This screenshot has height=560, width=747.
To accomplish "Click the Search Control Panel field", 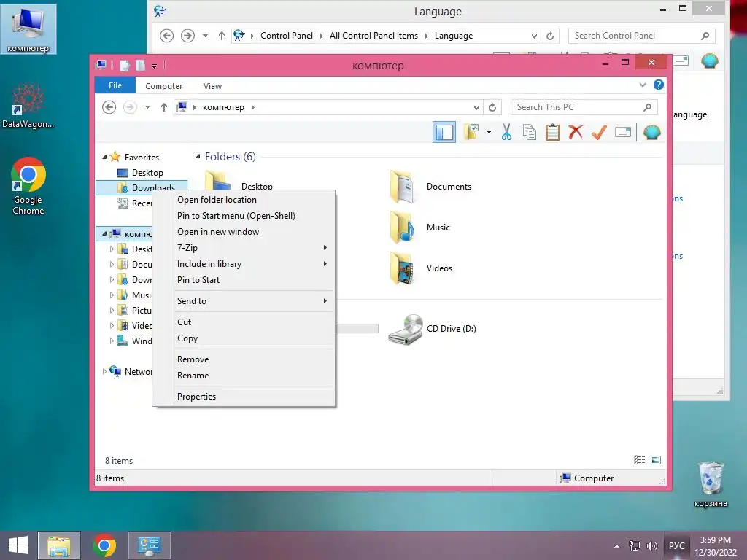I will [x=641, y=36].
